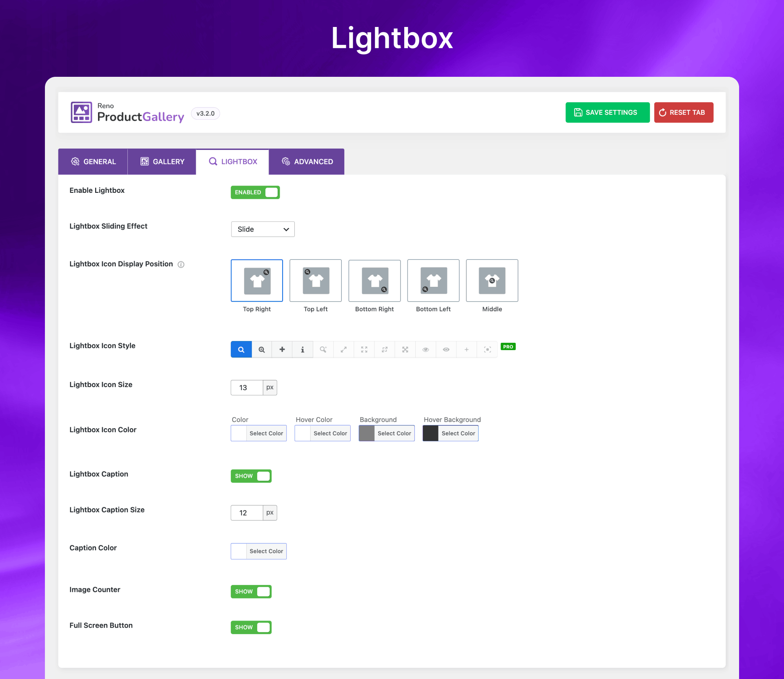
Task: Click the 'Lightbox Icon Color' label
Action: [103, 430]
